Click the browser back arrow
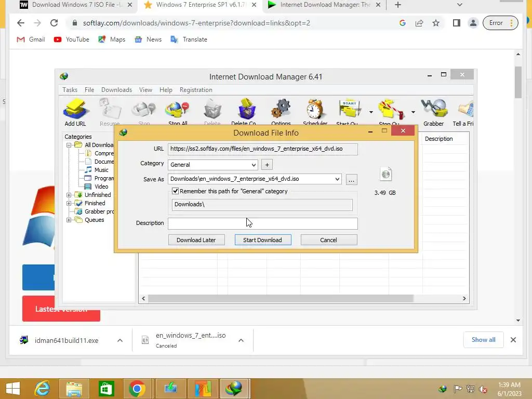The width and height of the screenshot is (532, 399). pyautogui.click(x=21, y=23)
